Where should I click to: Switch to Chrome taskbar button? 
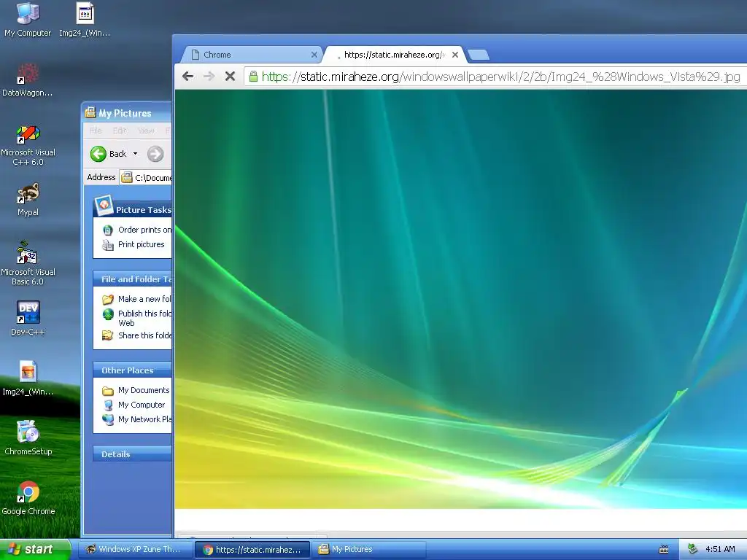tap(252, 550)
